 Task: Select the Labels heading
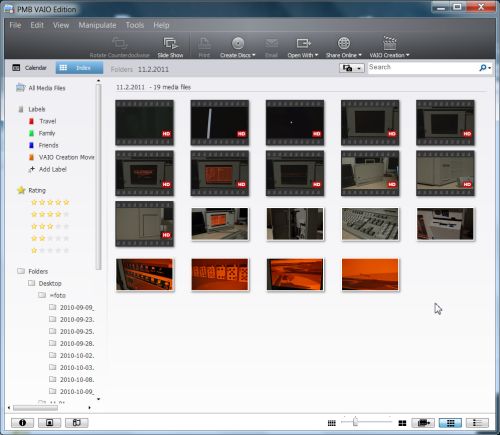[x=32, y=109]
